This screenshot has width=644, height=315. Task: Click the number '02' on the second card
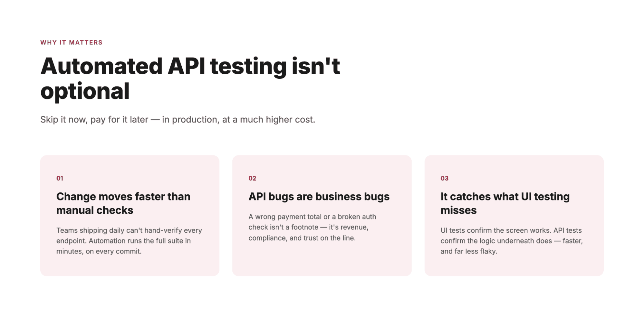(252, 178)
